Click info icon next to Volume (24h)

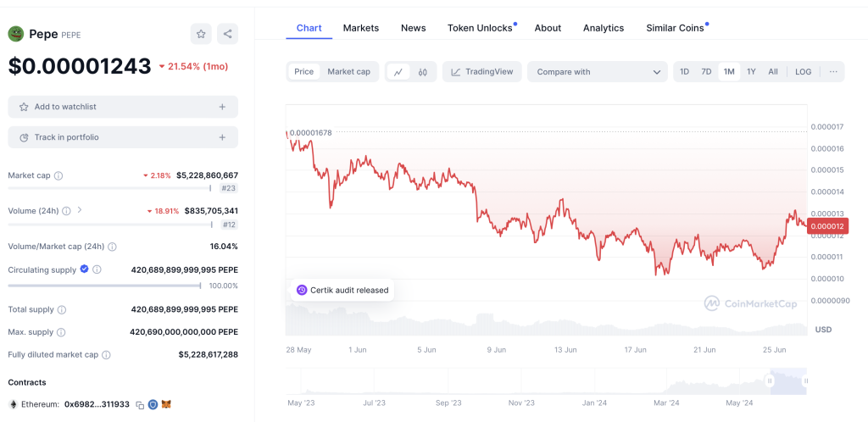[x=66, y=211]
